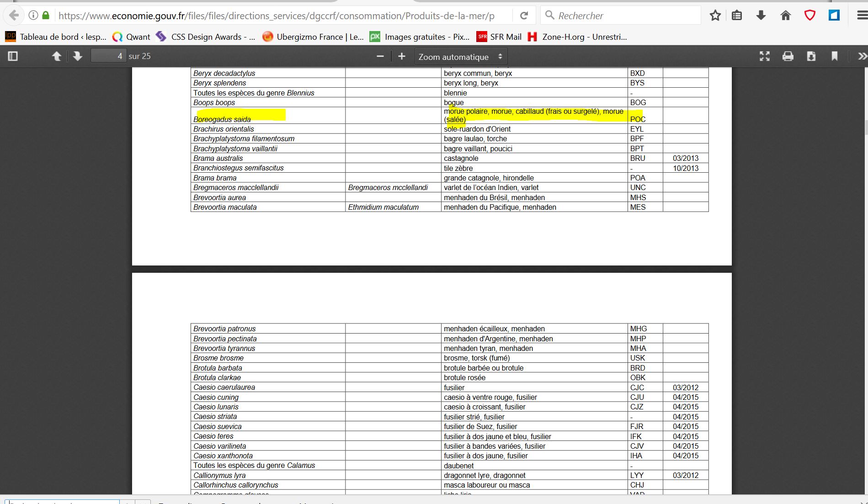Click the page number input field
Viewport: 868px width, 504px height.
(x=108, y=56)
